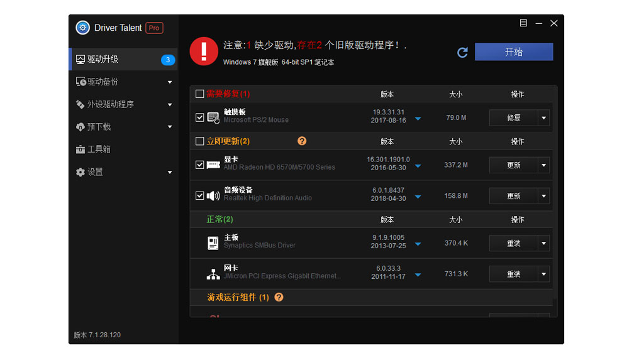The height and width of the screenshot is (358, 644).
Task: Click Realtek High Definition Audio text
Action: pyautogui.click(x=267, y=198)
